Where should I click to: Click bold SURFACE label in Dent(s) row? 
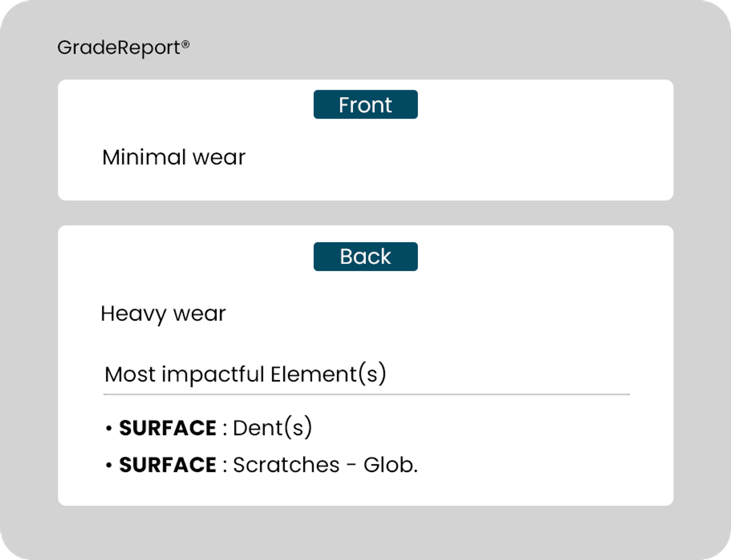[168, 428]
